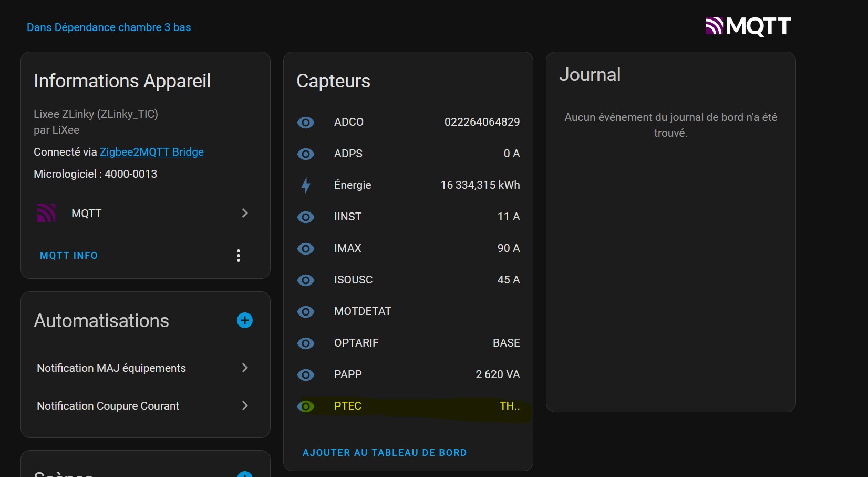Expand the MQTT integration row chevron

pos(245,213)
